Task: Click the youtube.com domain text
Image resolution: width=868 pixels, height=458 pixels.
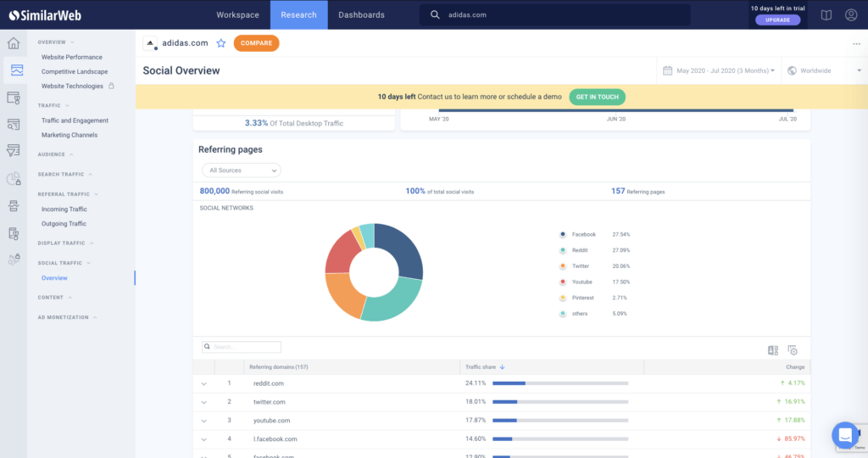Action: click(x=271, y=421)
